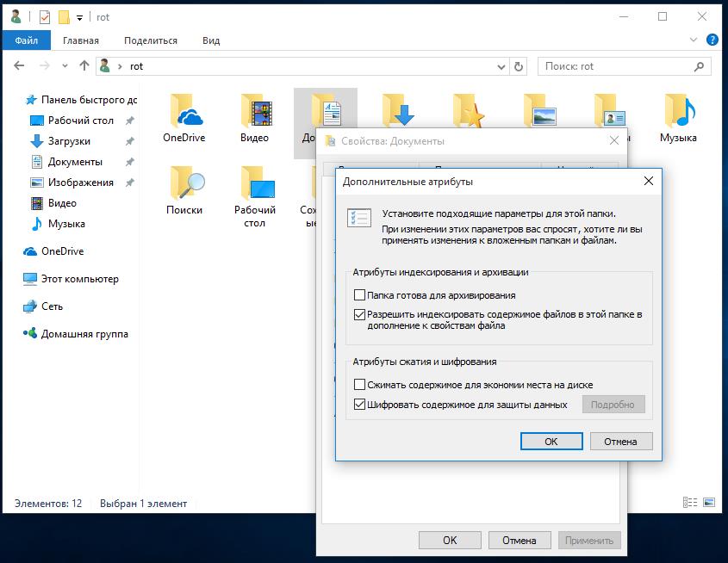Check Папка готова для архивирования
Viewport: 728px width, 563px height.
[359, 295]
